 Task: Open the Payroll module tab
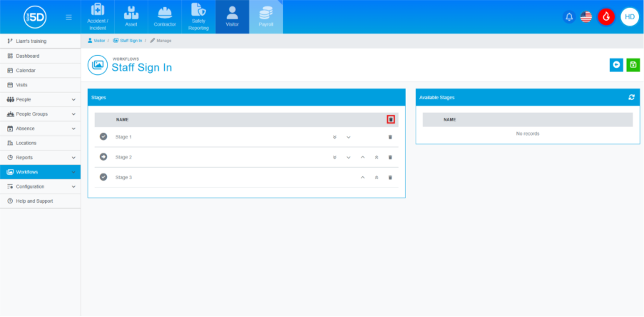(266, 16)
